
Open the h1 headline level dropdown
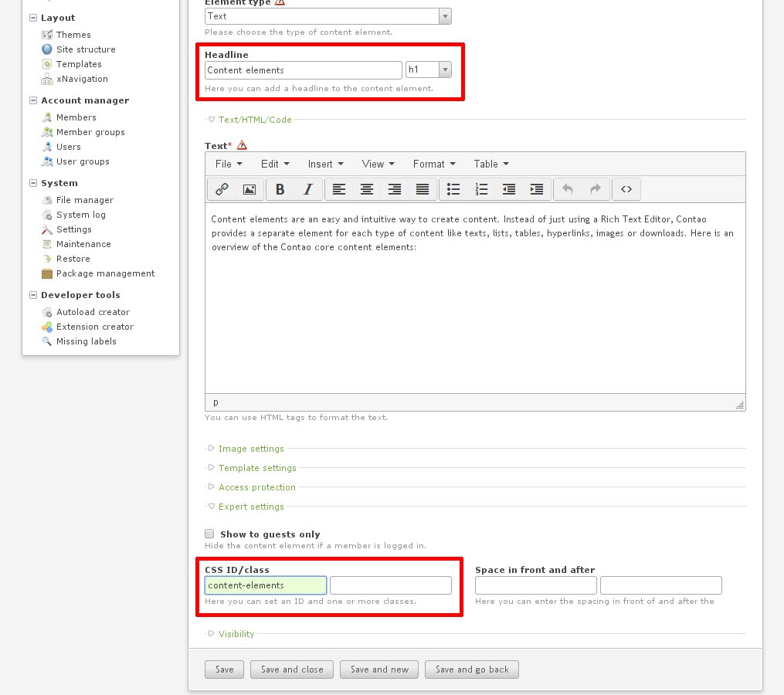click(x=445, y=70)
